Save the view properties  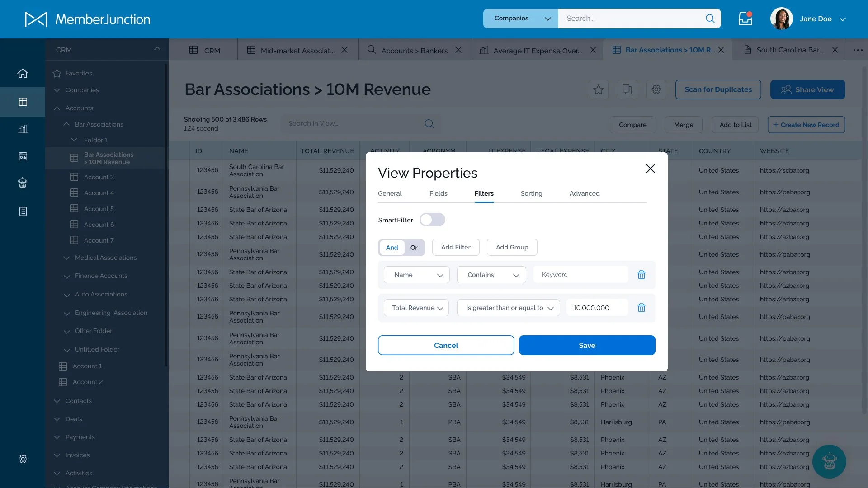point(587,345)
